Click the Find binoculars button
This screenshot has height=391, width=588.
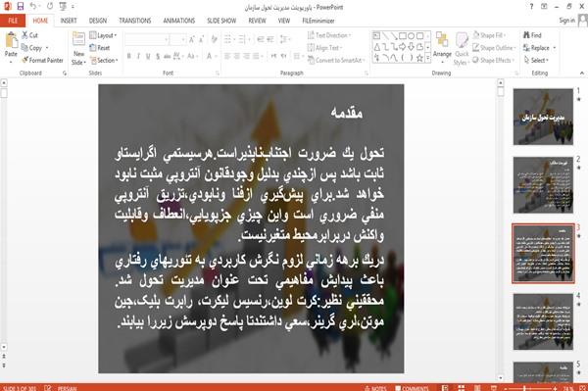[532, 35]
